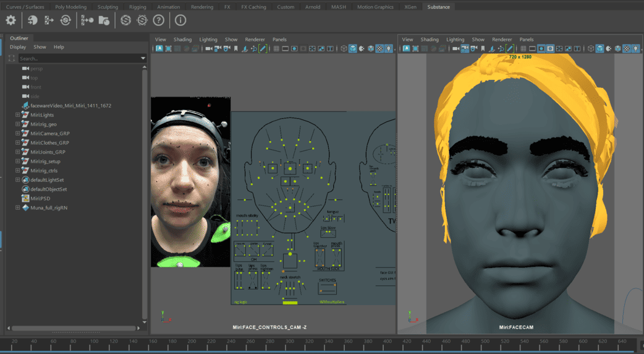Select the defaultObjectSet node
644x354 pixels.
(x=48, y=189)
